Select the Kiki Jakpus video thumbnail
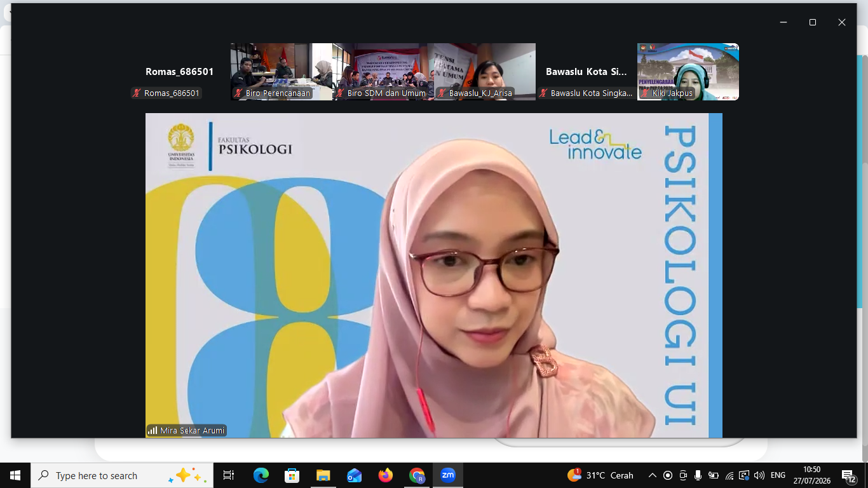This screenshot has width=868, height=488. 688,72
